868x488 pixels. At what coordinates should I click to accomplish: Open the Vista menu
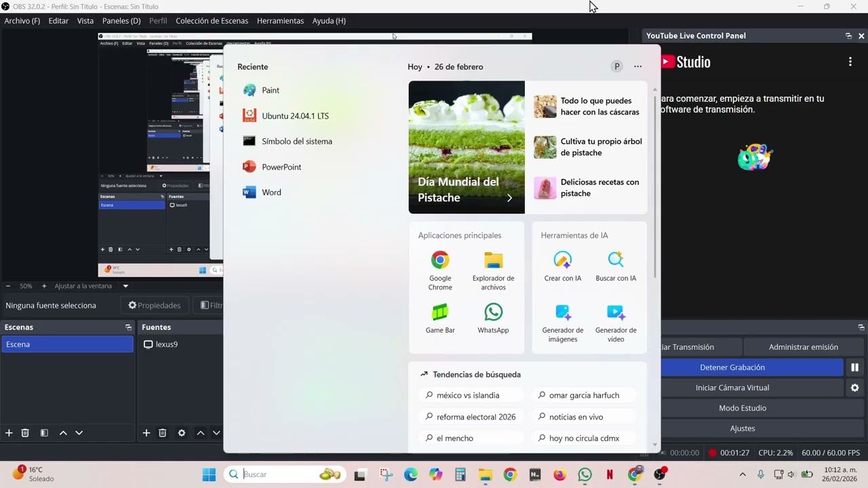click(x=85, y=21)
